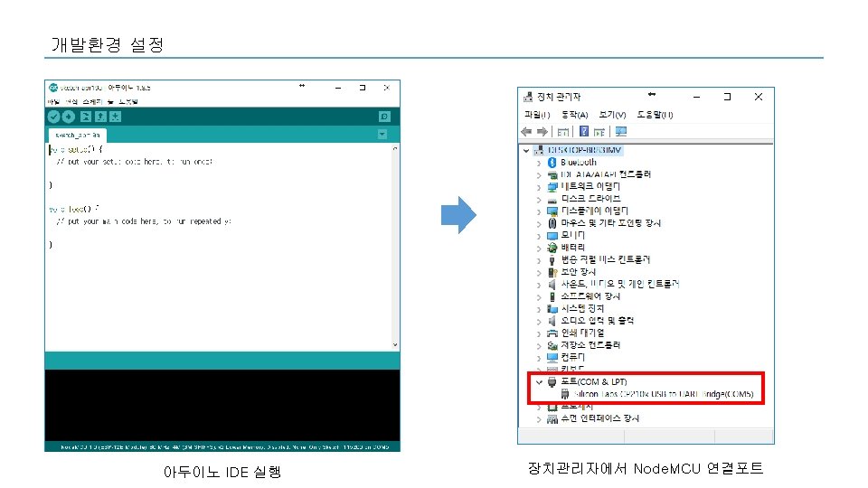Click inside the Arduino code editor setup function
Viewport: 868px width, 488px height.
(x=135, y=162)
